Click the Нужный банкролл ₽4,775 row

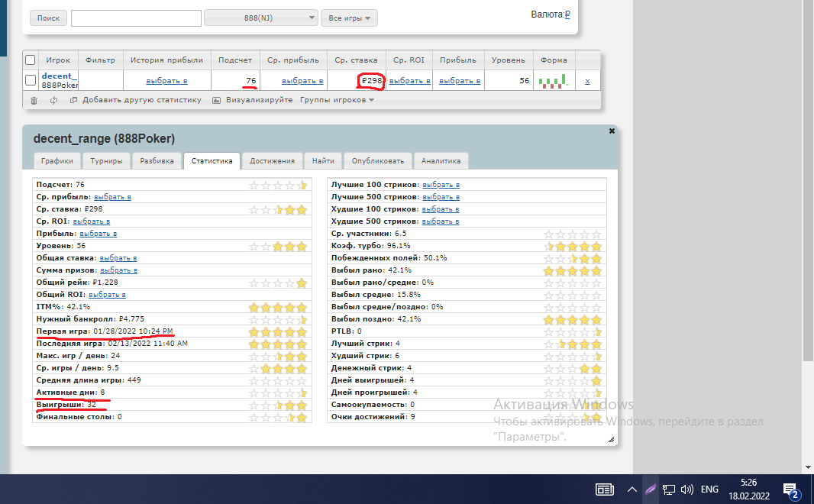pyautogui.click(x=172, y=319)
